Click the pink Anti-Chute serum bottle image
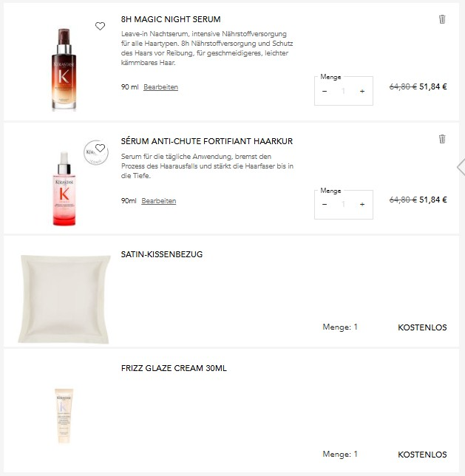465x476 pixels. click(64, 190)
